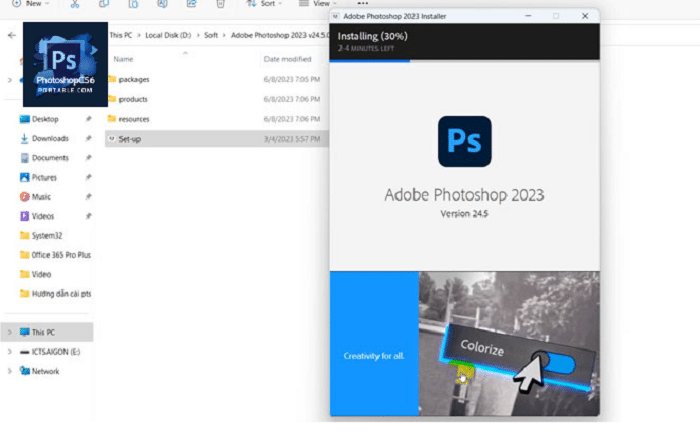Click the pin icon beside Pictures
The image size is (700, 435).
(x=88, y=177)
